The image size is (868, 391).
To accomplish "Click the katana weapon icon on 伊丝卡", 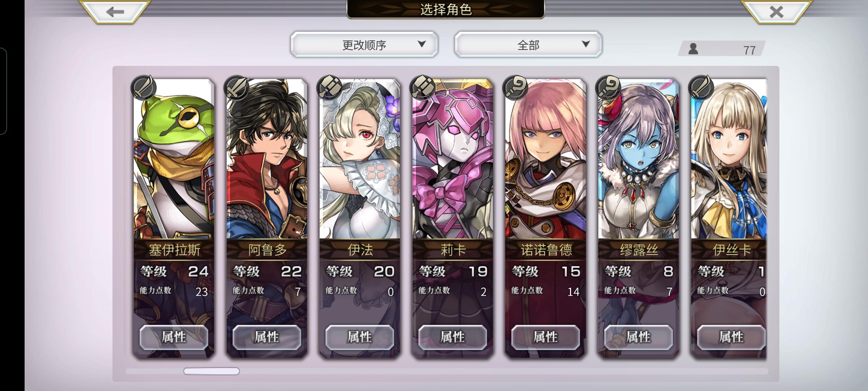I will [x=701, y=88].
